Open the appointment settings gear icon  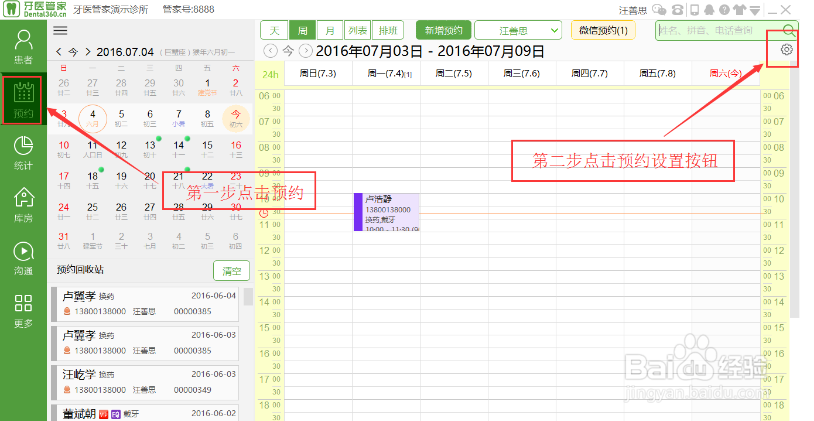point(786,49)
